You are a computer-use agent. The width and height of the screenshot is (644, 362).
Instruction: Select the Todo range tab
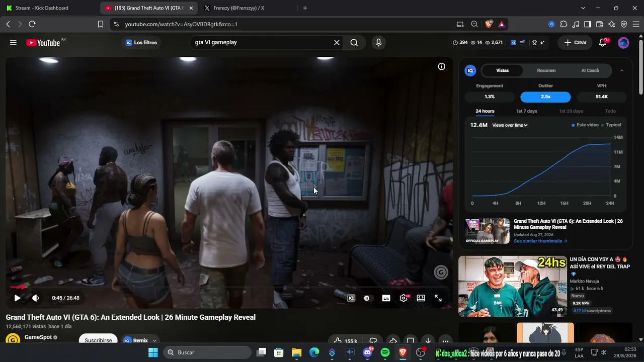pyautogui.click(x=610, y=111)
